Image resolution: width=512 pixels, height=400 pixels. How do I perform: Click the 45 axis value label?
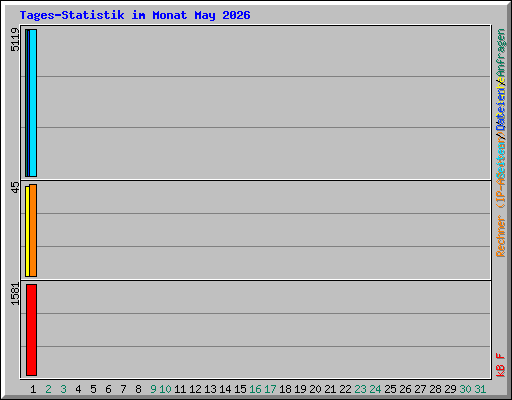[x=15, y=187]
